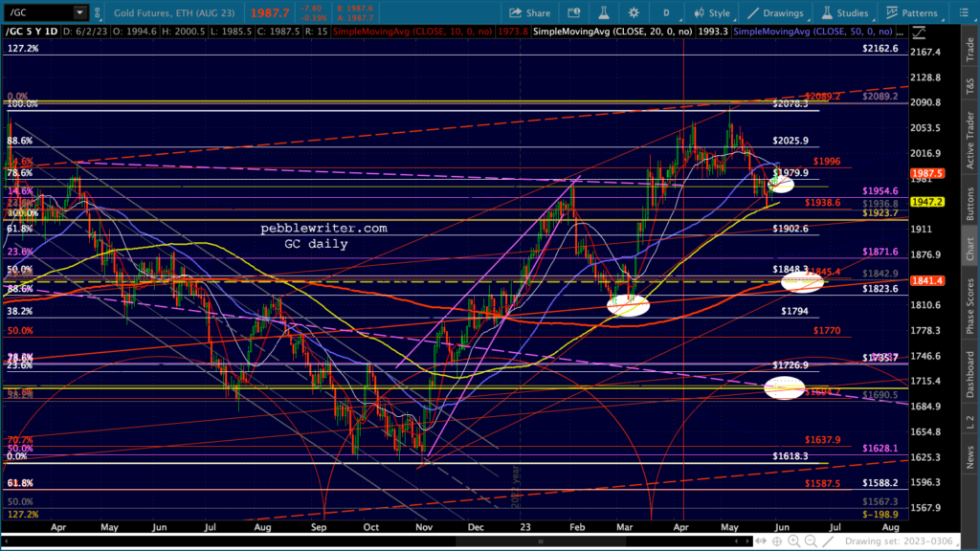Click the list menu icon at top right
Viewport: 980px width, 551px height.
point(964,12)
